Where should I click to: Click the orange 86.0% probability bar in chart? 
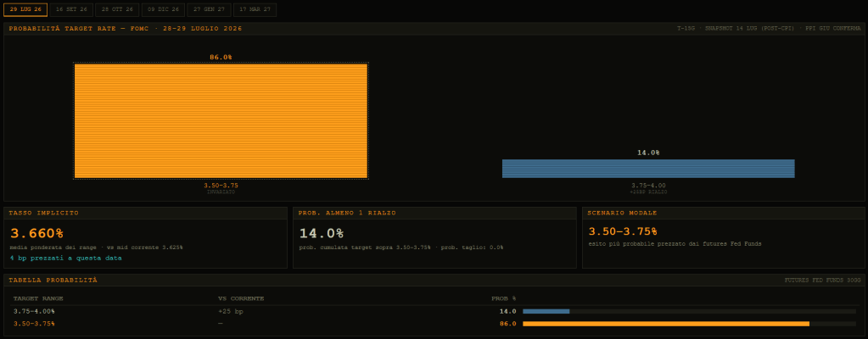coord(221,120)
